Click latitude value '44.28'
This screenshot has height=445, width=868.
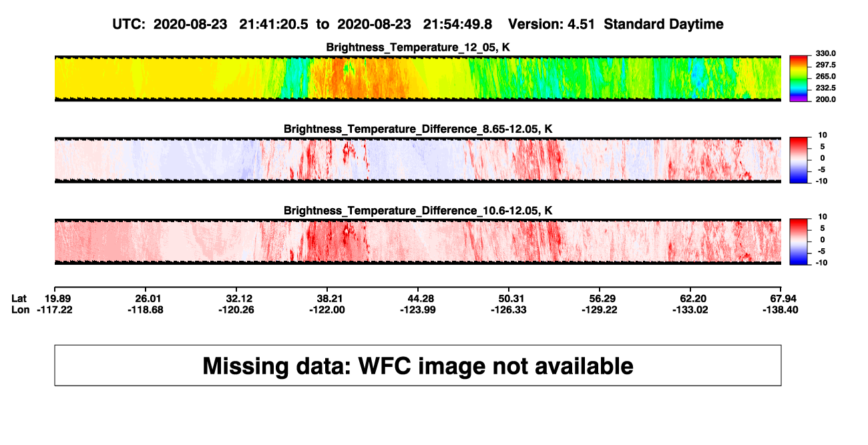click(x=420, y=298)
